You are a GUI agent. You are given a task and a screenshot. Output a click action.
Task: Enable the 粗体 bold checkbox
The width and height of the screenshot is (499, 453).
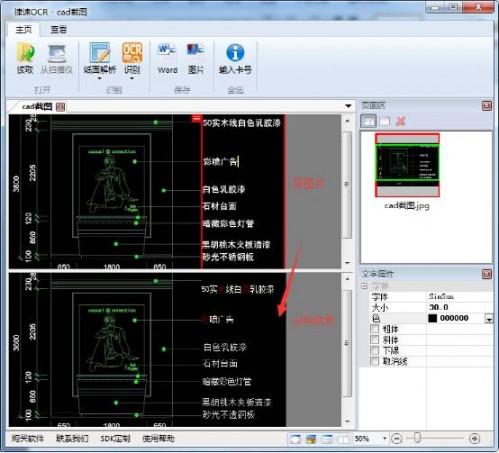(x=375, y=329)
